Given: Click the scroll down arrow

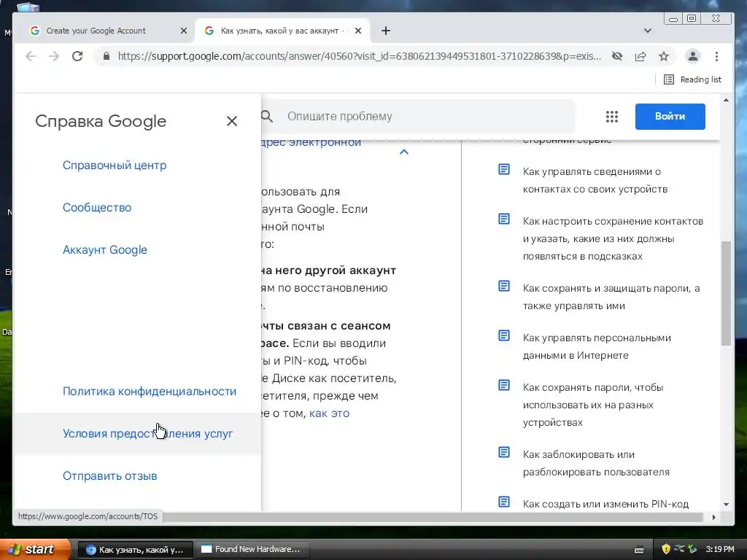Looking at the screenshot, I should click(x=726, y=505).
